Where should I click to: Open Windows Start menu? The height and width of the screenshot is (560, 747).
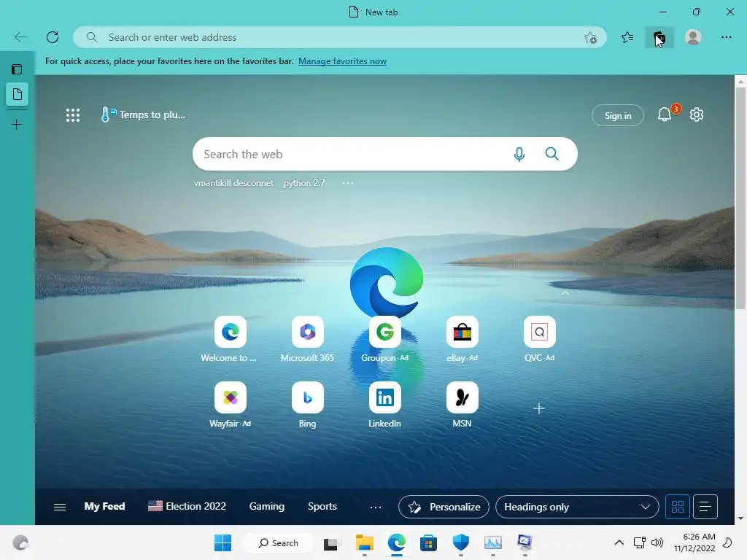(x=222, y=542)
